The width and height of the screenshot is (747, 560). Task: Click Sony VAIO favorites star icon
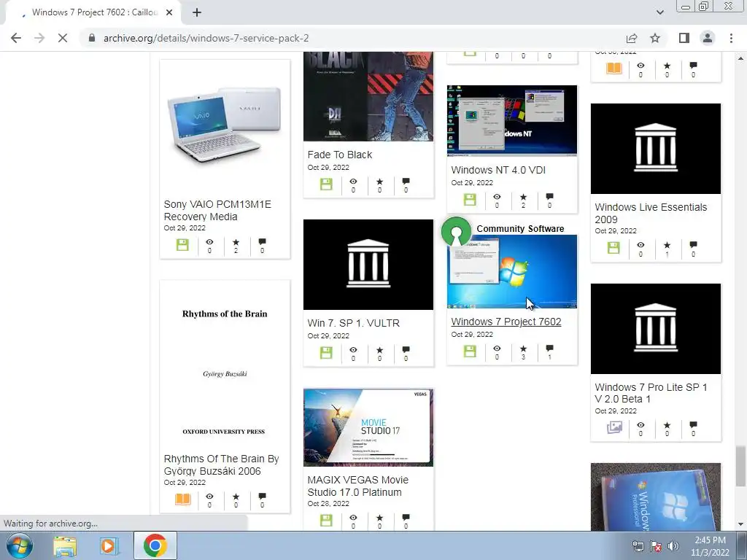[236, 242]
